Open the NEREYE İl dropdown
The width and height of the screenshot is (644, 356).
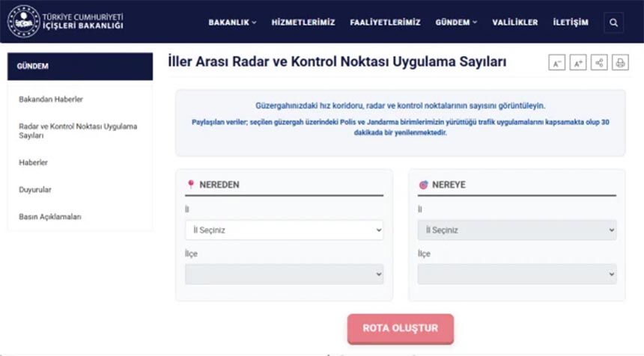point(517,230)
